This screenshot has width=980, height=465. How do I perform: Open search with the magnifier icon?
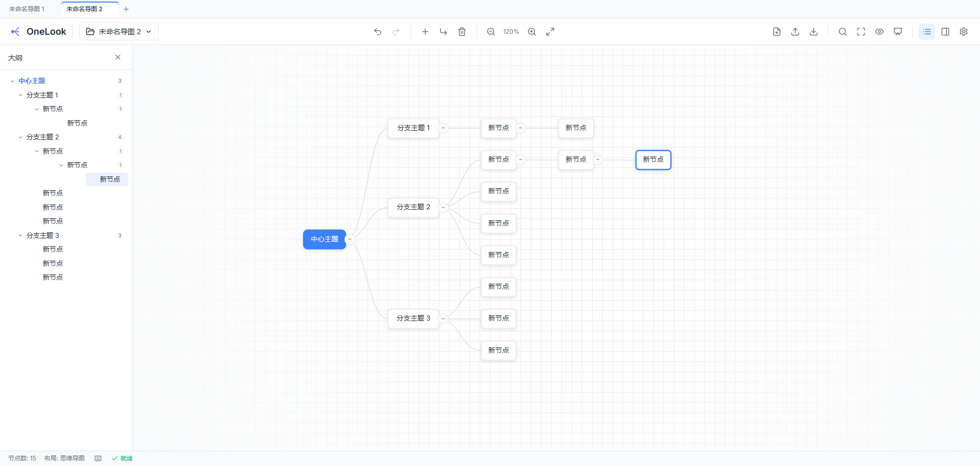[x=843, y=32]
